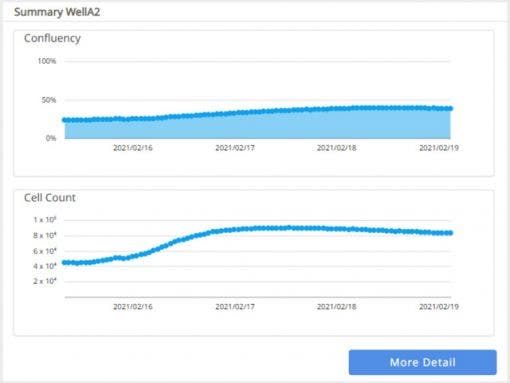Select 2021/02/19 date under Confluency chart

[x=439, y=148]
